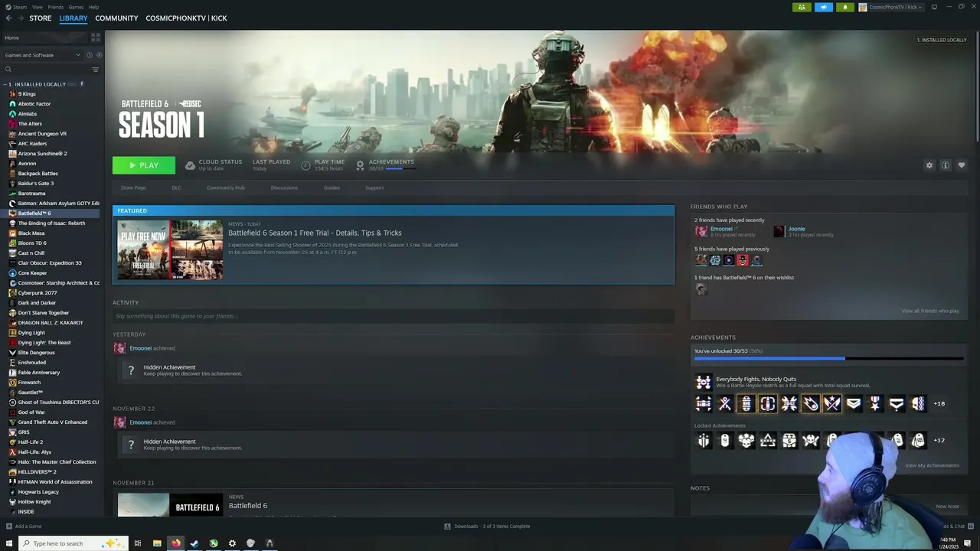This screenshot has width=980, height=551.
Task: Click the ready-to-play filter icon
Action: [x=99, y=55]
